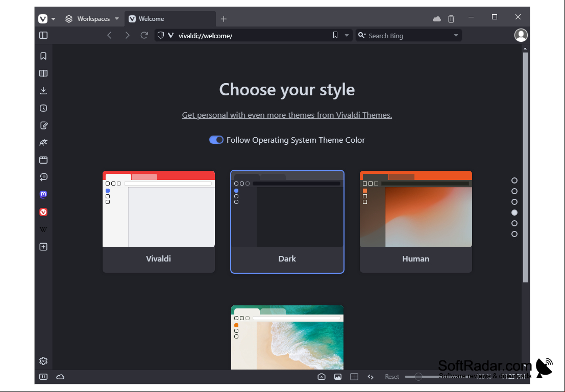Select the Human theme card
Screen dimensions: 565x392
(416, 222)
